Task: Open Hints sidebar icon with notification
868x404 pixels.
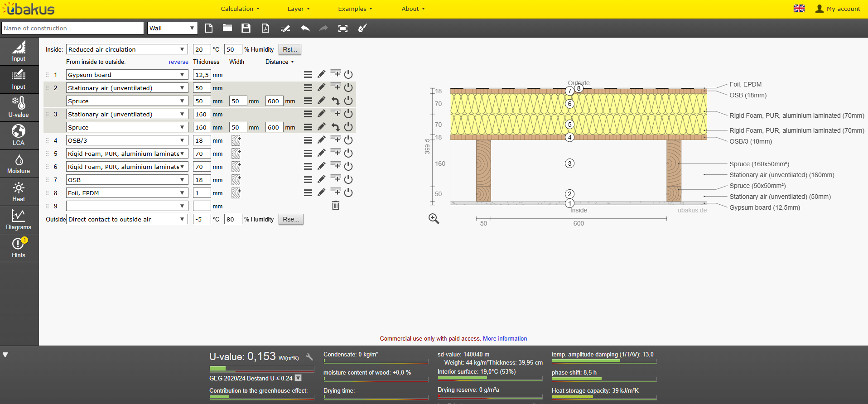Action: point(19,248)
